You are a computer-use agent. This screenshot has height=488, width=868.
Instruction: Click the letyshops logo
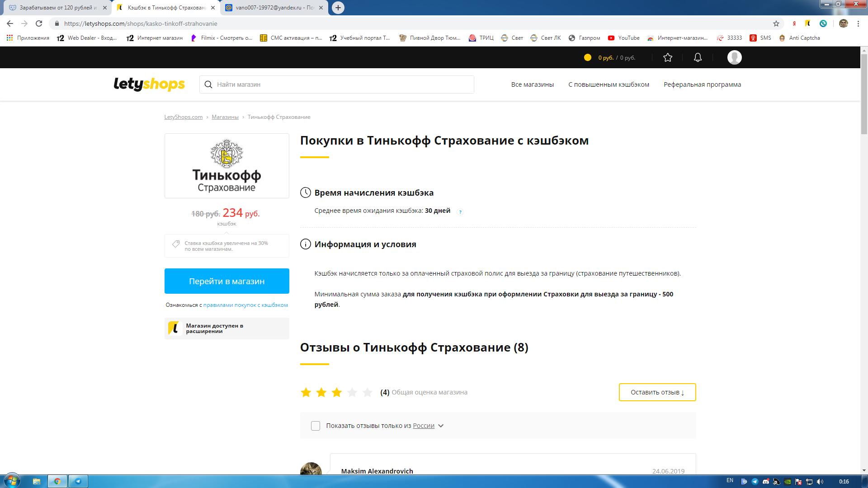(x=149, y=84)
